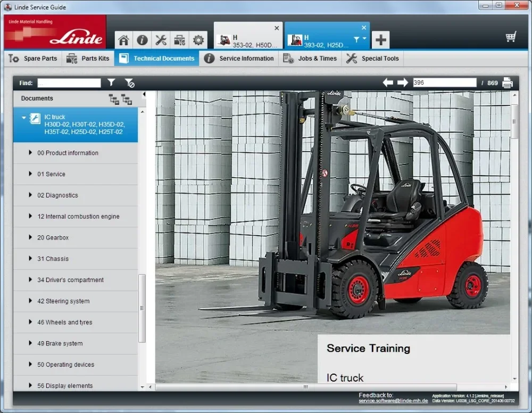Expand the 01 Service section
The image size is (532, 413).
(31, 174)
